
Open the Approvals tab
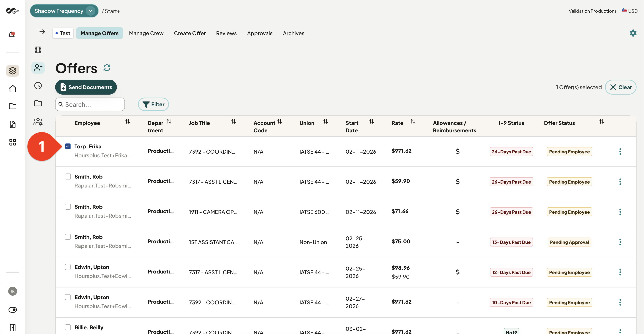tap(260, 33)
